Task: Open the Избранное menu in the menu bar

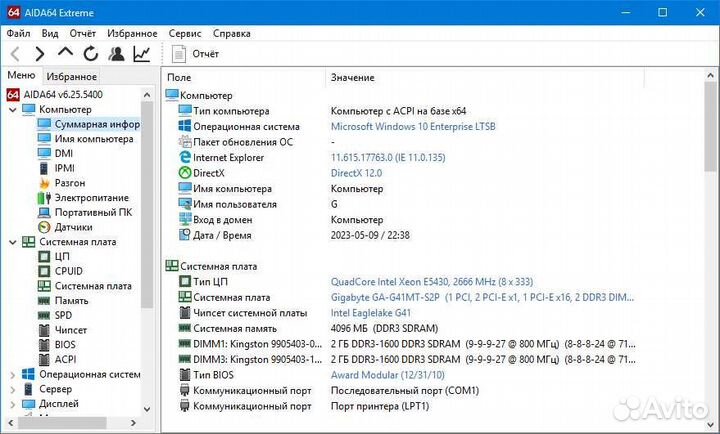Action: tap(132, 34)
